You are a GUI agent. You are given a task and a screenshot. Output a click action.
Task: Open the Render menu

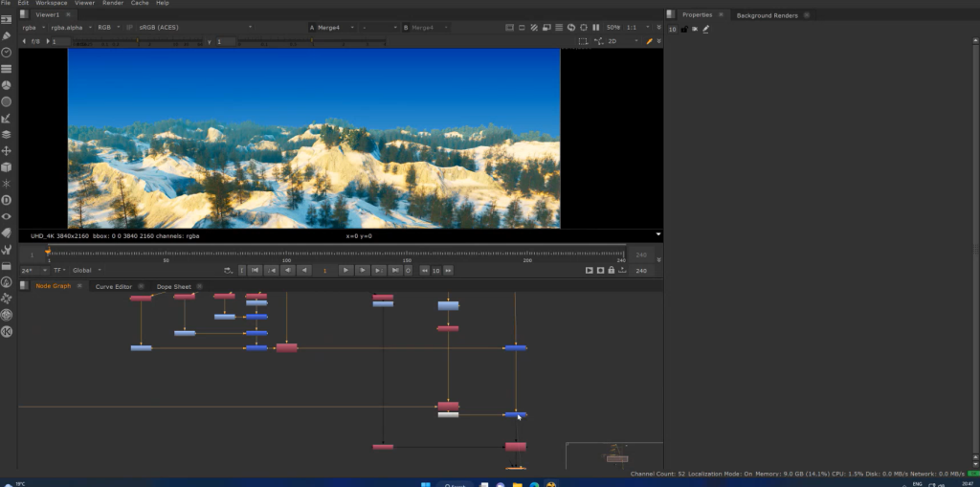tap(113, 3)
